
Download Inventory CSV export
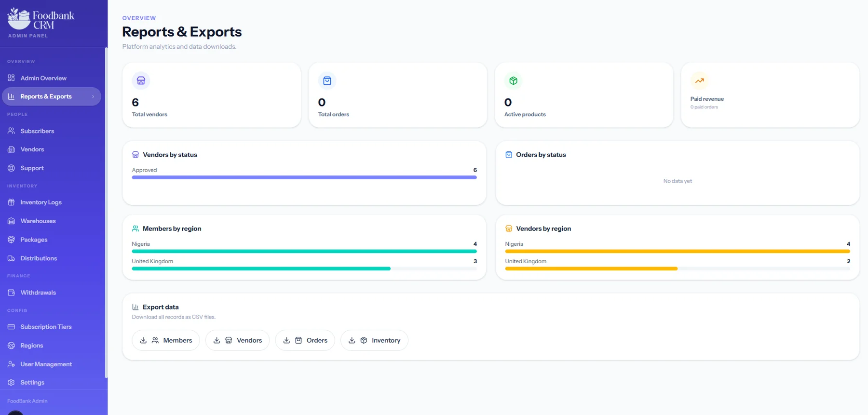(374, 340)
